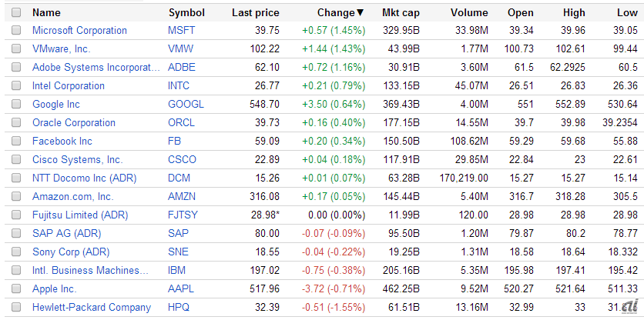Sort stocks by Mkt cap header

click(401, 12)
